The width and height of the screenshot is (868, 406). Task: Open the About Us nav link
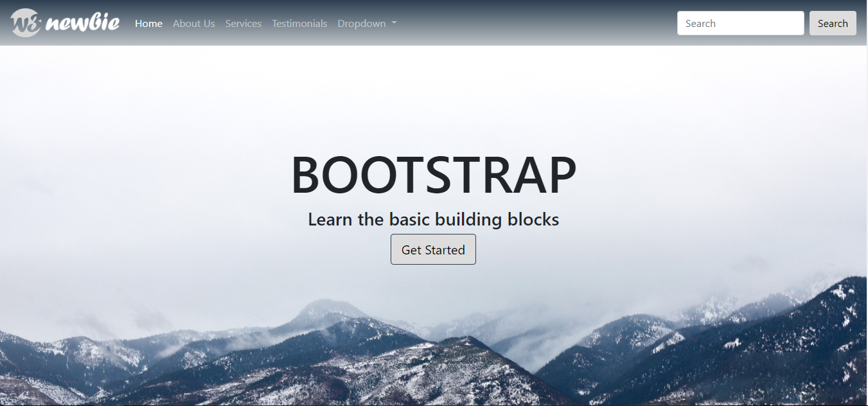[x=193, y=23]
